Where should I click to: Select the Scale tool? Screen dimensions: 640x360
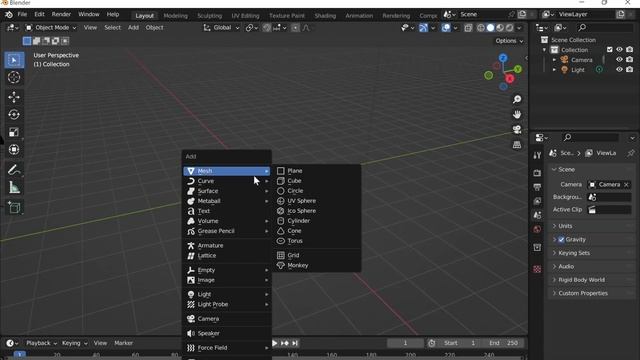click(14, 132)
